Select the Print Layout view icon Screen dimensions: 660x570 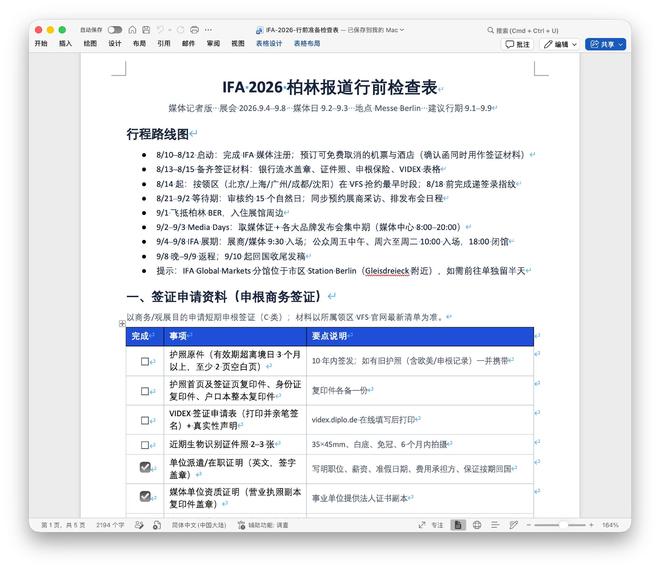click(x=458, y=525)
